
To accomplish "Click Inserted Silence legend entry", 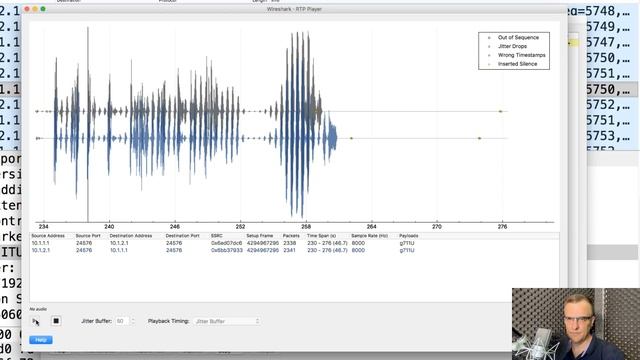I will click(517, 64).
